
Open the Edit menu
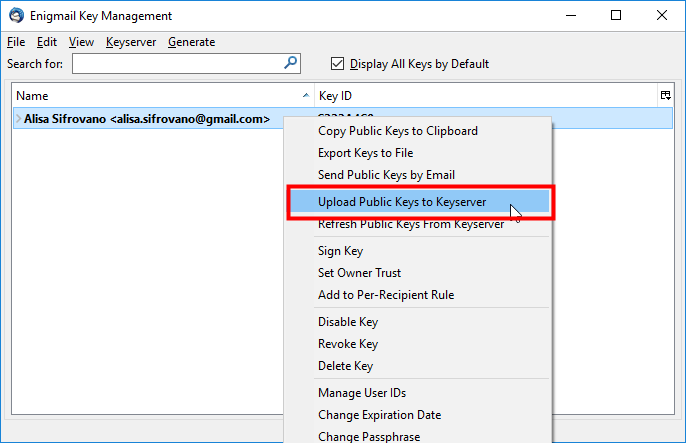coord(47,42)
